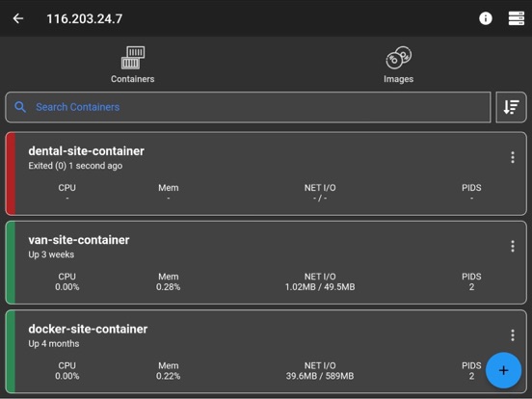
Task: Open docker-site-container three-dot menu
Action: pos(513,335)
